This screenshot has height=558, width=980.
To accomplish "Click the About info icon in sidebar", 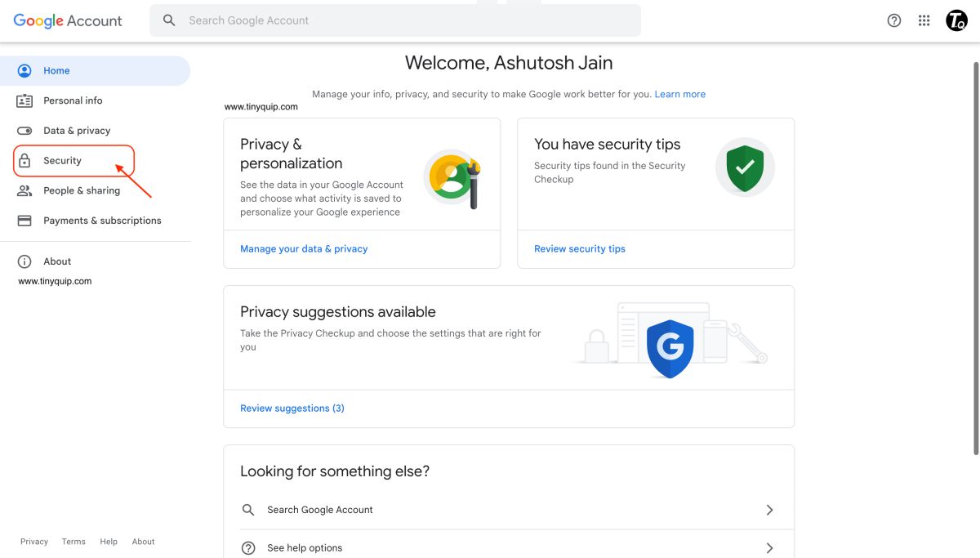I will pyautogui.click(x=25, y=261).
